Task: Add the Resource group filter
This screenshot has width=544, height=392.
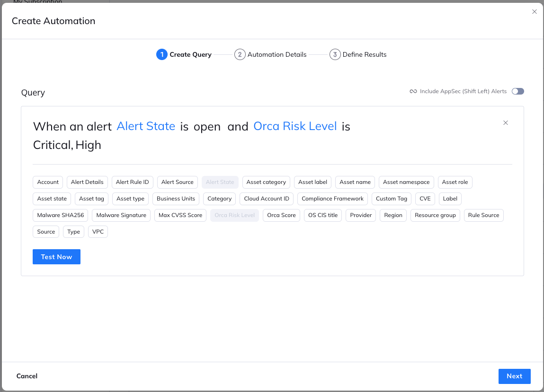Action: pyautogui.click(x=435, y=215)
